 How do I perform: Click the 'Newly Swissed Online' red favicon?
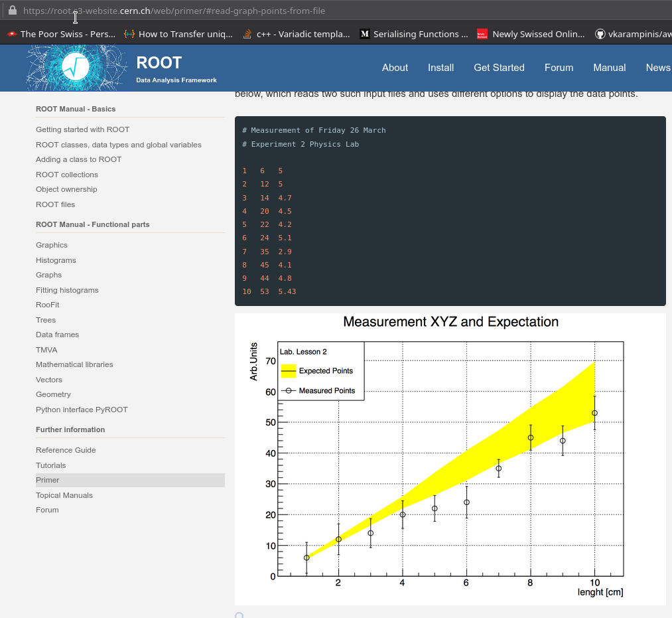click(x=482, y=33)
